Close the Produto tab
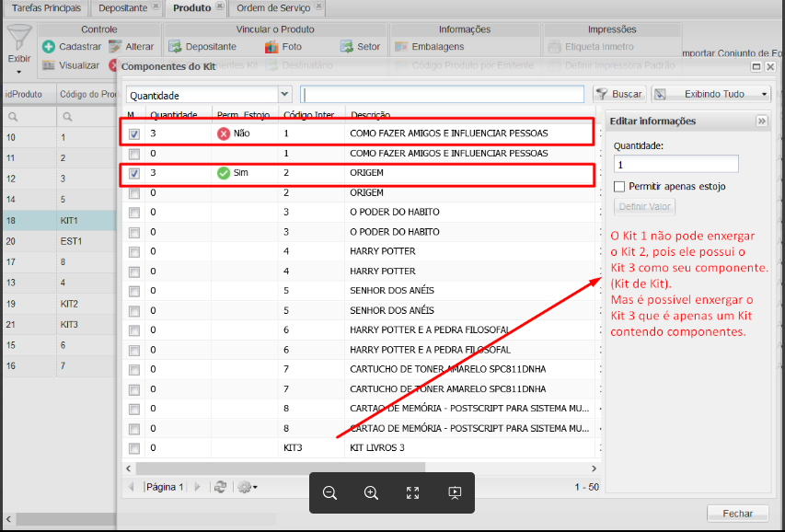Screen dimensions: 785x532 click(219, 6)
